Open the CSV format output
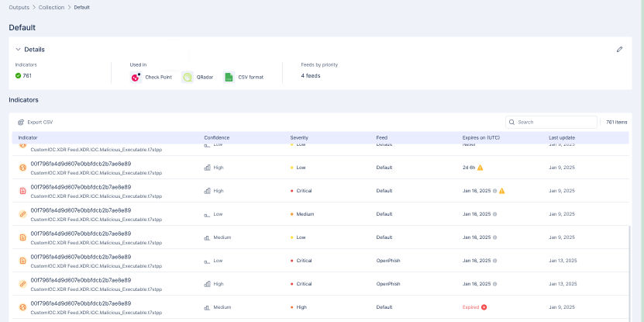 pyautogui.click(x=243, y=77)
